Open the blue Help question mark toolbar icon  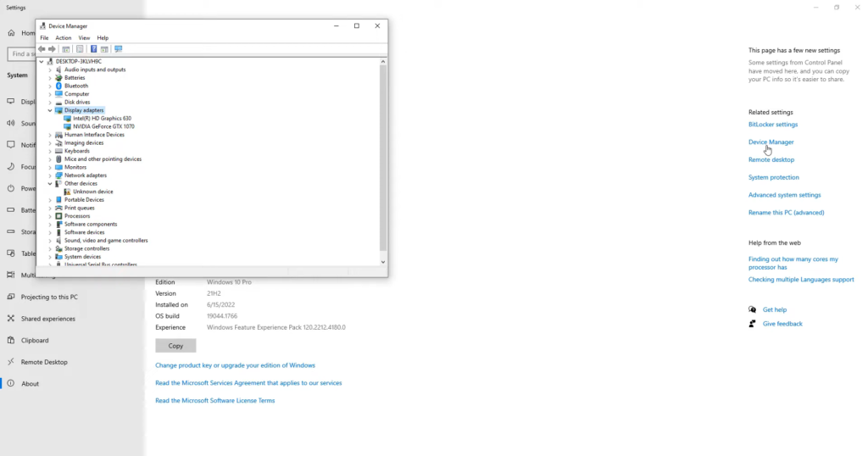tap(93, 49)
